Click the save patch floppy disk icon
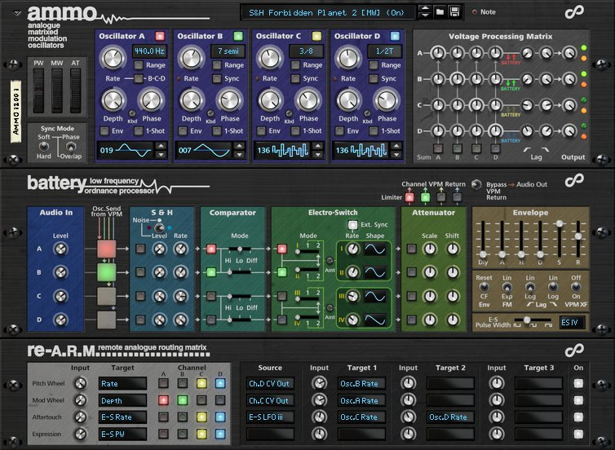The image size is (615, 450). pos(455,12)
